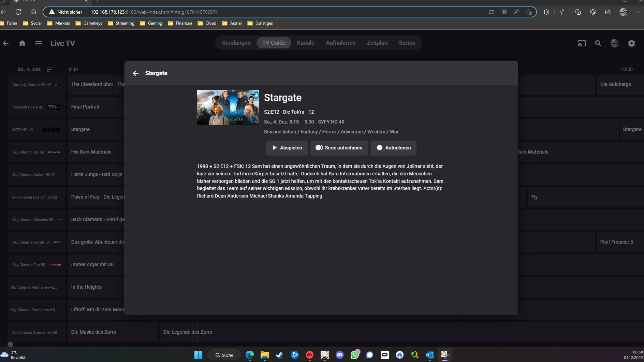Launch Steam from the taskbar
Screen dimensions: 644x362
[x=279, y=355]
